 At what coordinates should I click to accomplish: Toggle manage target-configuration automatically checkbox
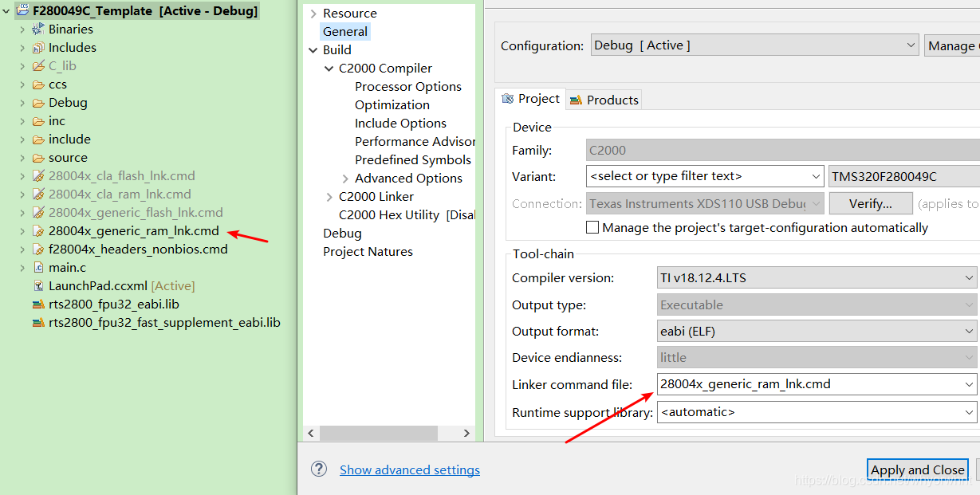pyautogui.click(x=592, y=227)
